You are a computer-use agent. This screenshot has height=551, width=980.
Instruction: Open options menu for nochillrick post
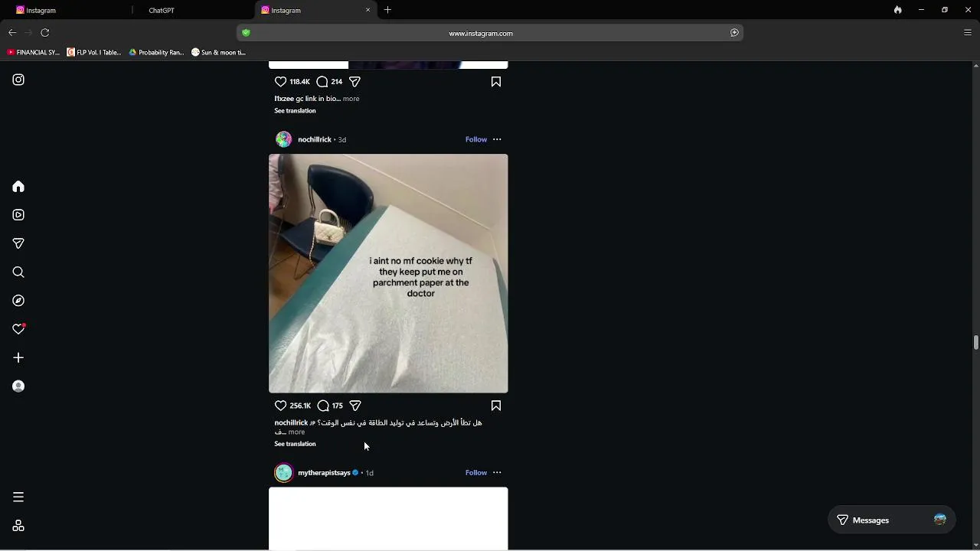pyautogui.click(x=497, y=139)
